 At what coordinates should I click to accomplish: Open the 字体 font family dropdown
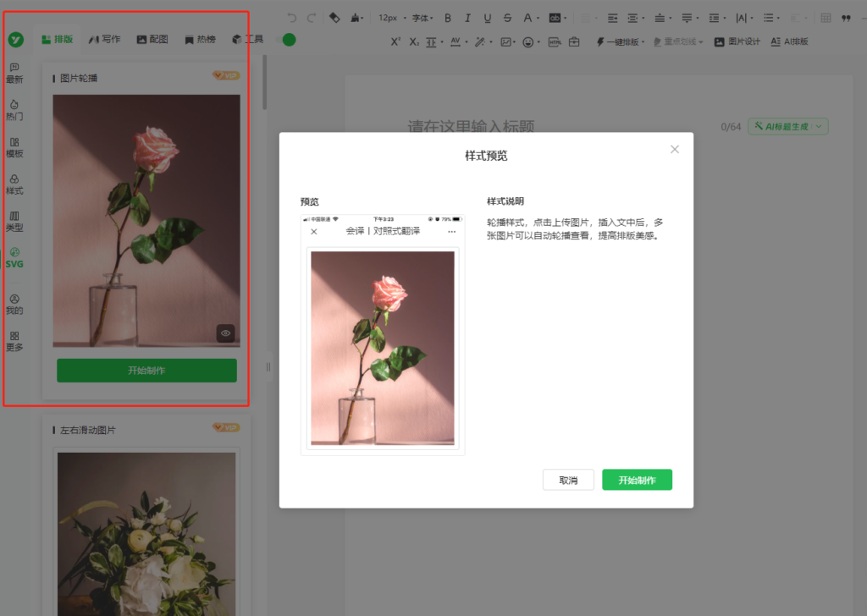[422, 19]
